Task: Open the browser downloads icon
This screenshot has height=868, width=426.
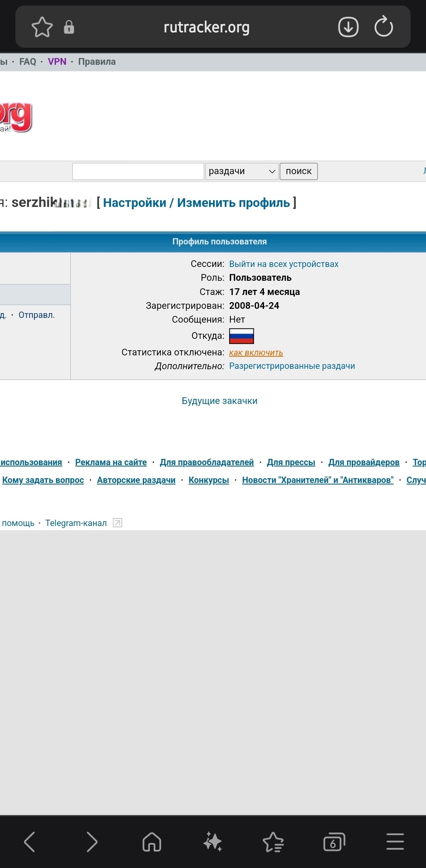Action: (x=348, y=27)
